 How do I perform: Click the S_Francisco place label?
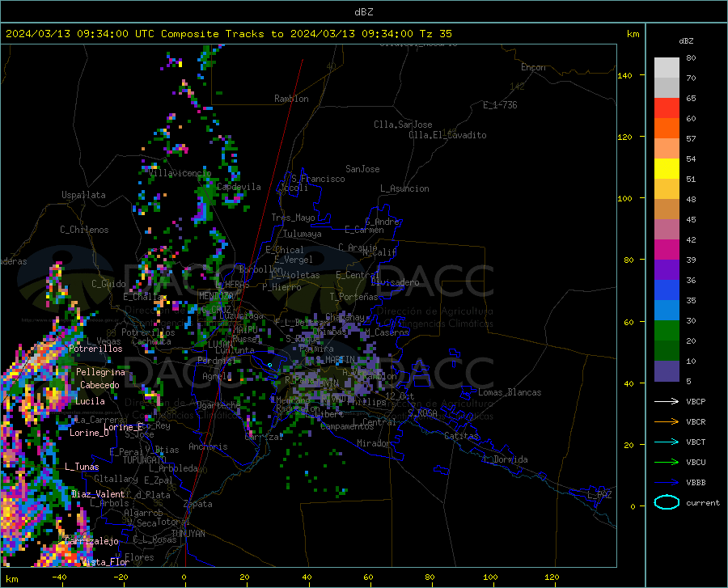[318, 179]
